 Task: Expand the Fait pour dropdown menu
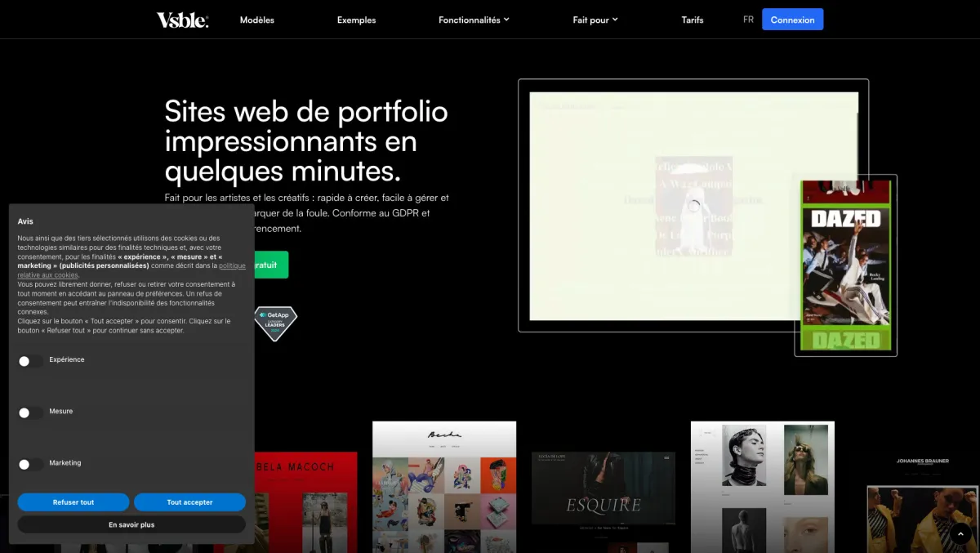595,20
